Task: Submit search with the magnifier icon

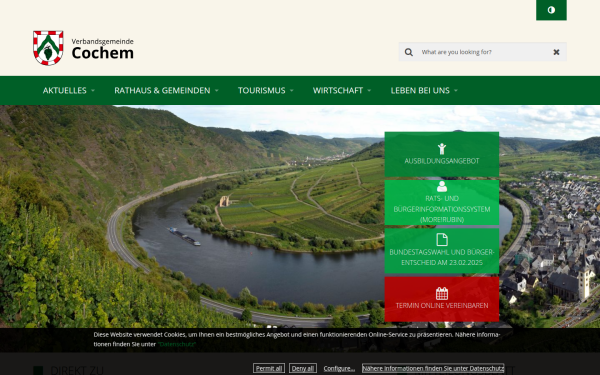Action: click(409, 52)
